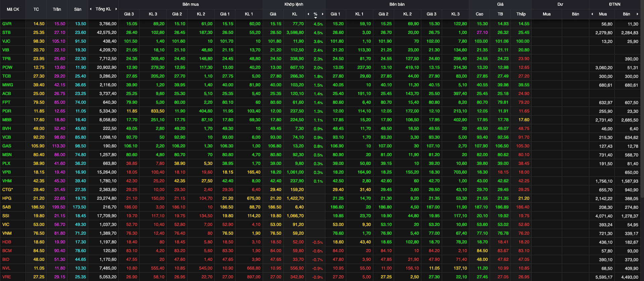Click the right arrow after ĐTNN Bán header
The width and height of the screenshot is (644, 281).
click(637, 14)
